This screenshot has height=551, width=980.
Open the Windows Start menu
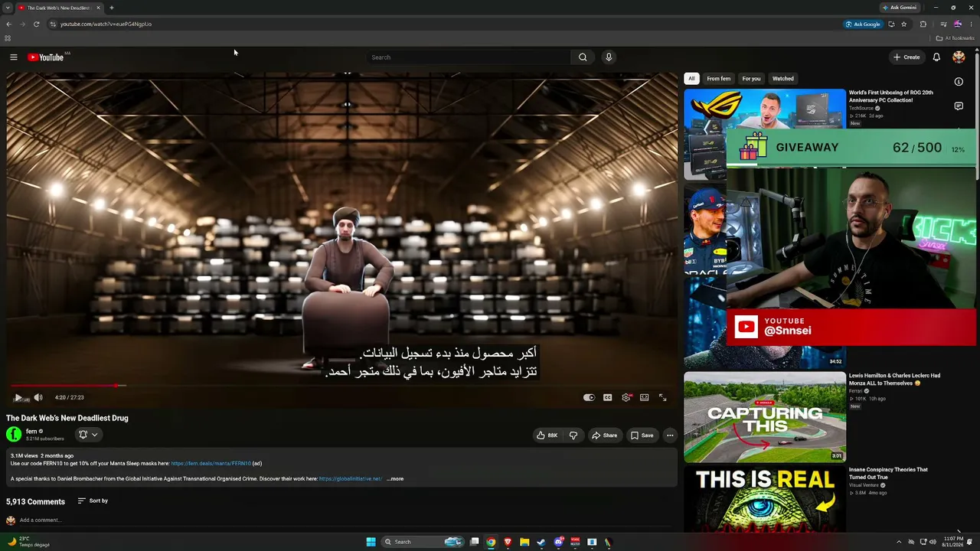pos(371,542)
